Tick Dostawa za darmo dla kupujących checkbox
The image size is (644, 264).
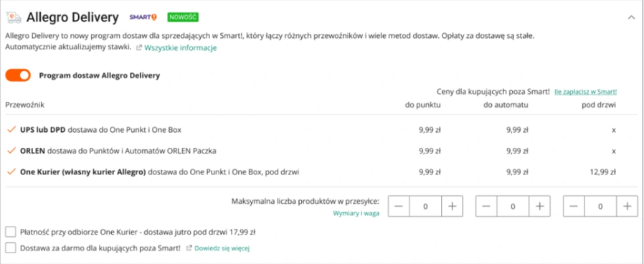pyautogui.click(x=11, y=248)
